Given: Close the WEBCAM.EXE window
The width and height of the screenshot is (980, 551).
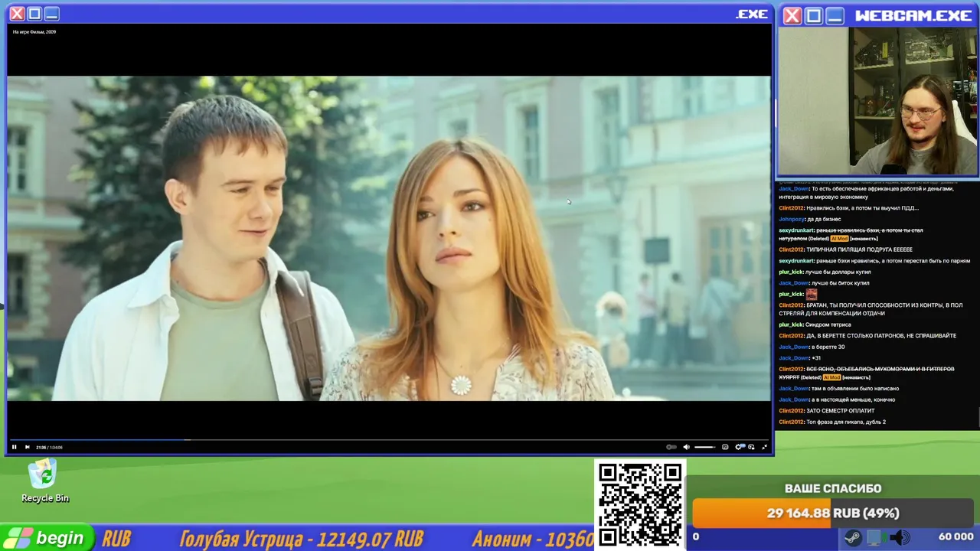Looking at the screenshot, I should tap(792, 15).
